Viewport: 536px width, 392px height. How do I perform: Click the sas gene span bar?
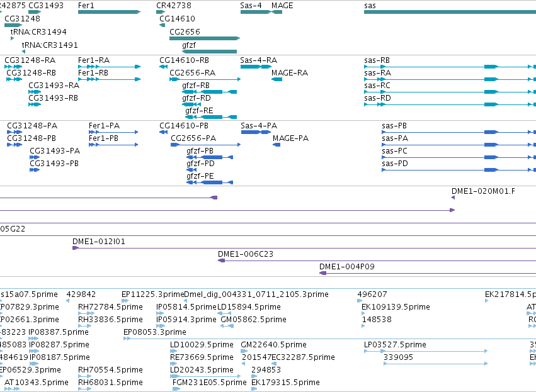[450, 12]
